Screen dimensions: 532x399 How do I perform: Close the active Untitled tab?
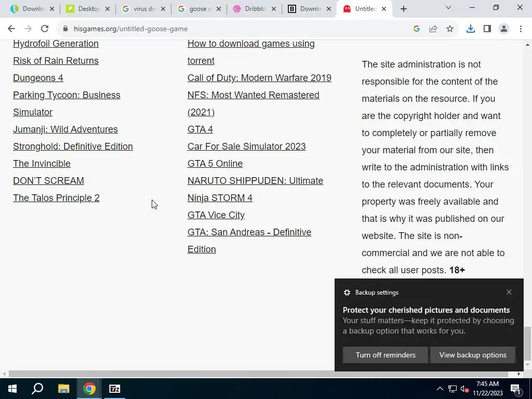coord(384,9)
